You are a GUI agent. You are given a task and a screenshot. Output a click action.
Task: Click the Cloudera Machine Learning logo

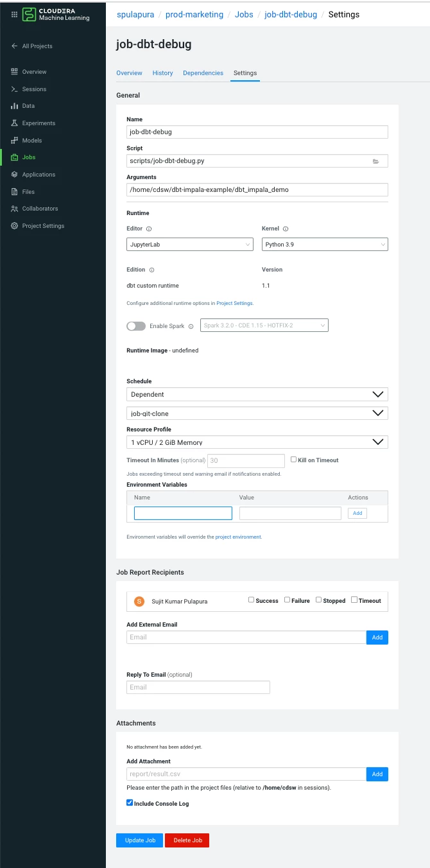tap(55, 14)
